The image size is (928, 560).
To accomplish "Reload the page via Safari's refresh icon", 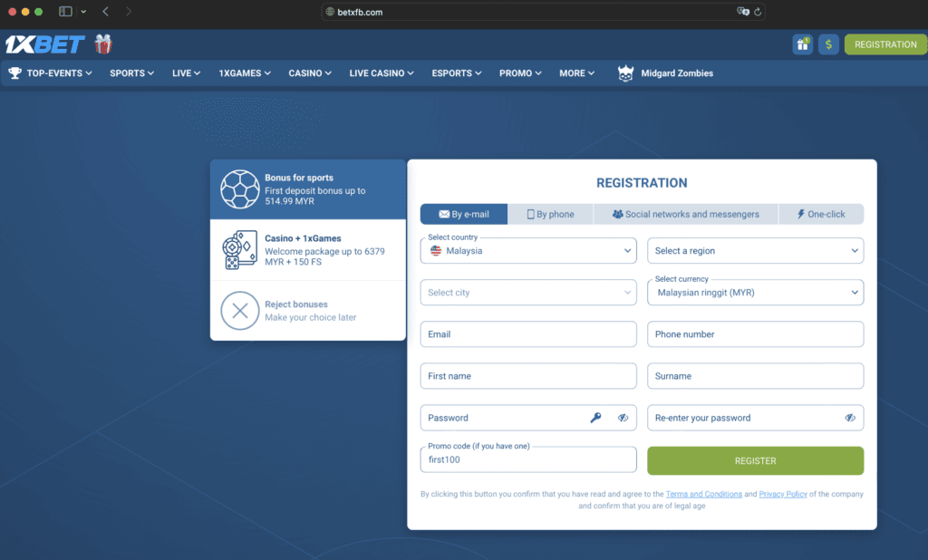I will (759, 12).
